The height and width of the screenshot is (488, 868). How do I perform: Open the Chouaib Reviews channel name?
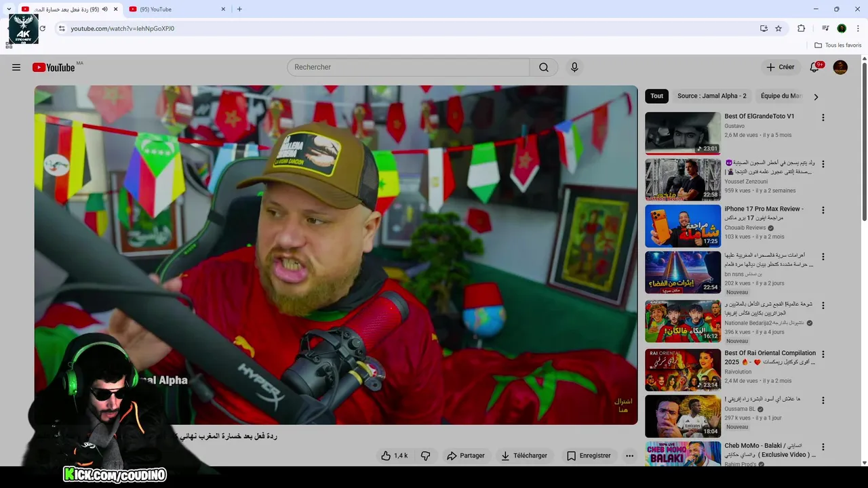(x=745, y=228)
